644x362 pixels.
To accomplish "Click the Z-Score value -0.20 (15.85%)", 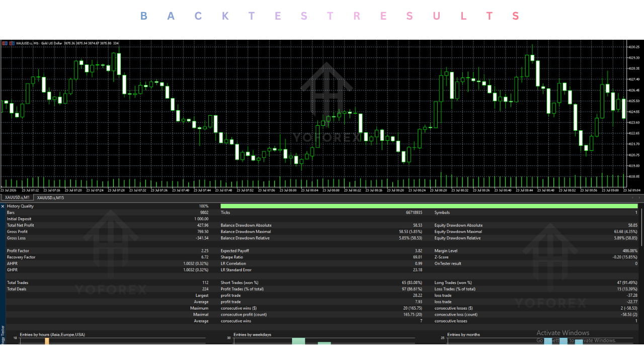I will tap(625, 257).
